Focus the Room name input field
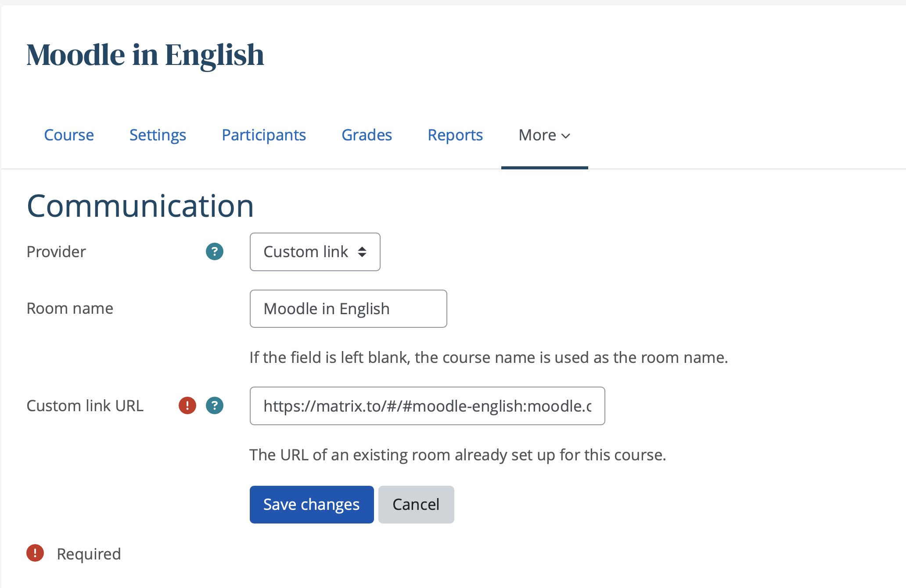The image size is (906, 588). coord(348,308)
